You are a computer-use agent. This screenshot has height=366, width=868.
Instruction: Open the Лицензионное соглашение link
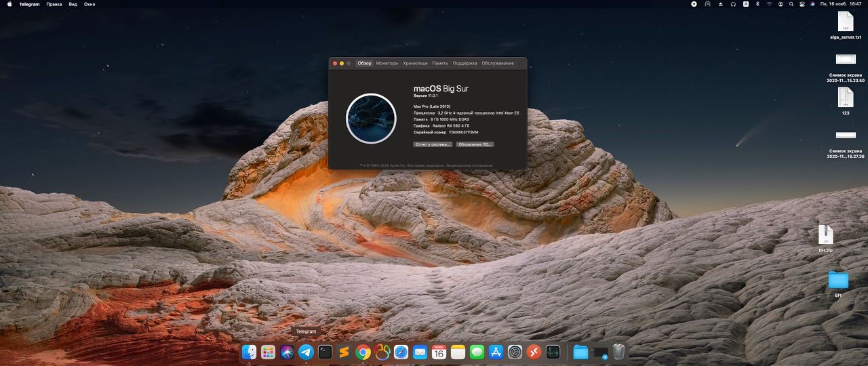click(x=470, y=165)
